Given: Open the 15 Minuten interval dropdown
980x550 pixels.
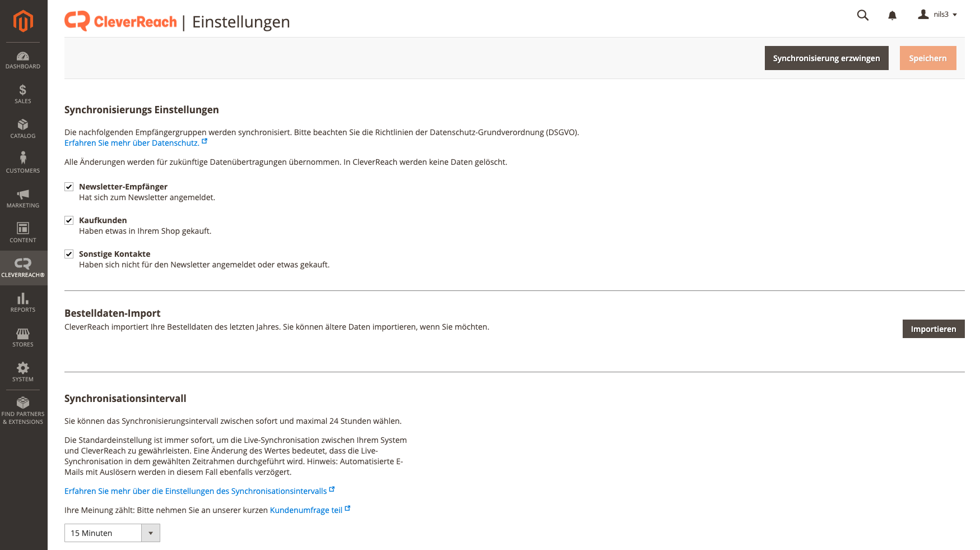Looking at the screenshot, I should (x=112, y=533).
